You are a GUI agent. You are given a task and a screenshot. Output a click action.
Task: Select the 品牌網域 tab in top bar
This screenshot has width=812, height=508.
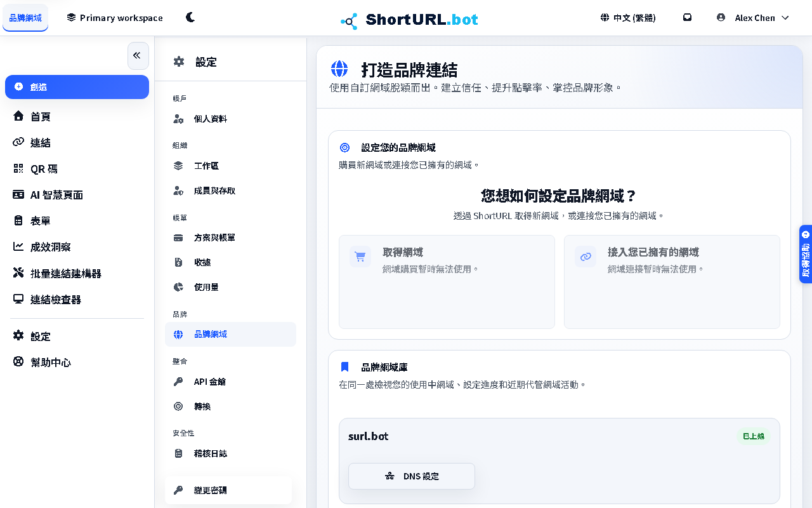[x=25, y=18]
